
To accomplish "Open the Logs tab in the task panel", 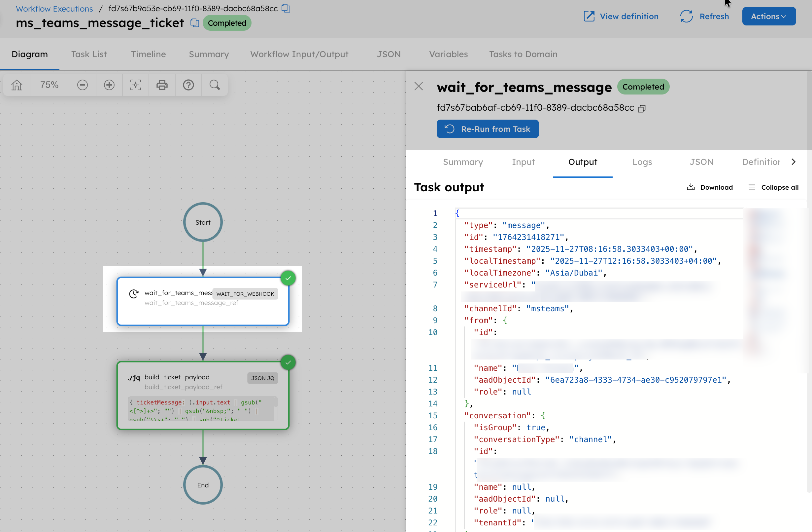I will click(642, 162).
